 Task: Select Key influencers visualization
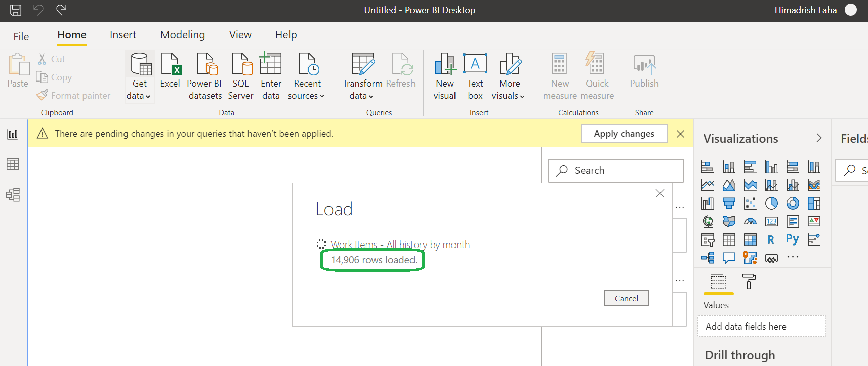814,239
